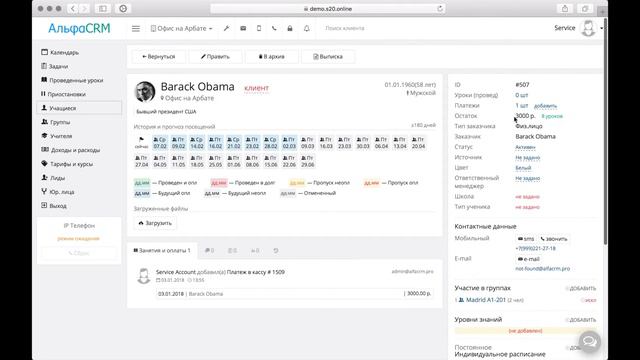Open Группы in the sidebar
The height and width of the screenshot is (360, 640).
[56, 122]
